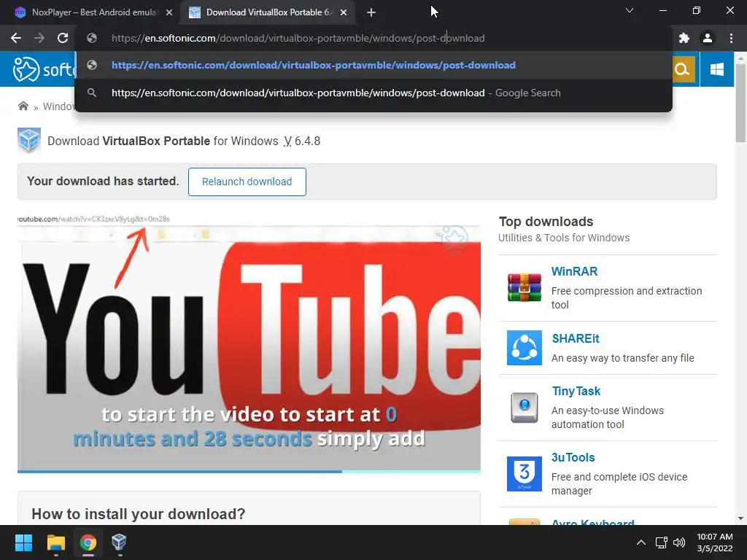The width and height of the screenshot is (747, 560).
Task: Click the home breadcrumb icon
Action: click(x=23, y=106)
